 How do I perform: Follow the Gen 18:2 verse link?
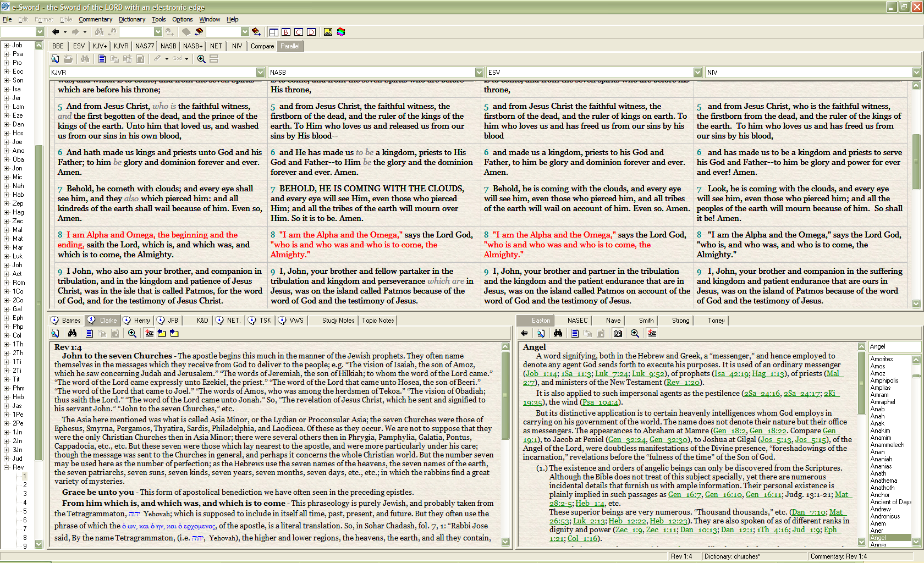(729, 430)
